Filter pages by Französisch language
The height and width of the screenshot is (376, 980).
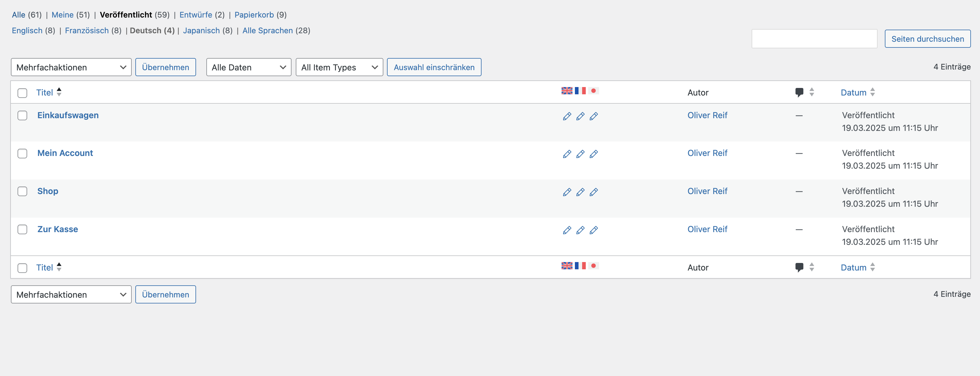click(x=87, y=31)
